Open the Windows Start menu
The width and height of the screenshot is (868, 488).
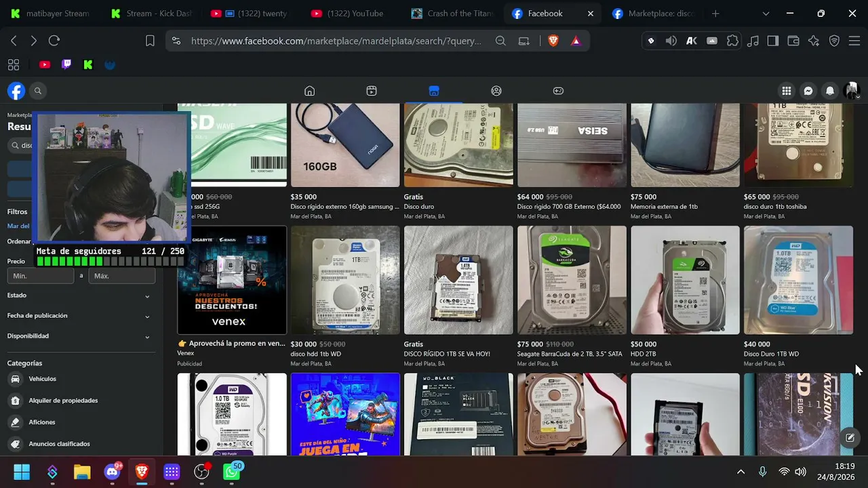[x=22, y=472]
